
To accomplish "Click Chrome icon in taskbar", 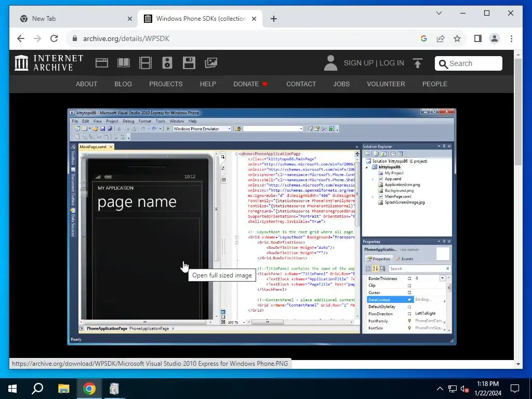I will pos(89,389).
